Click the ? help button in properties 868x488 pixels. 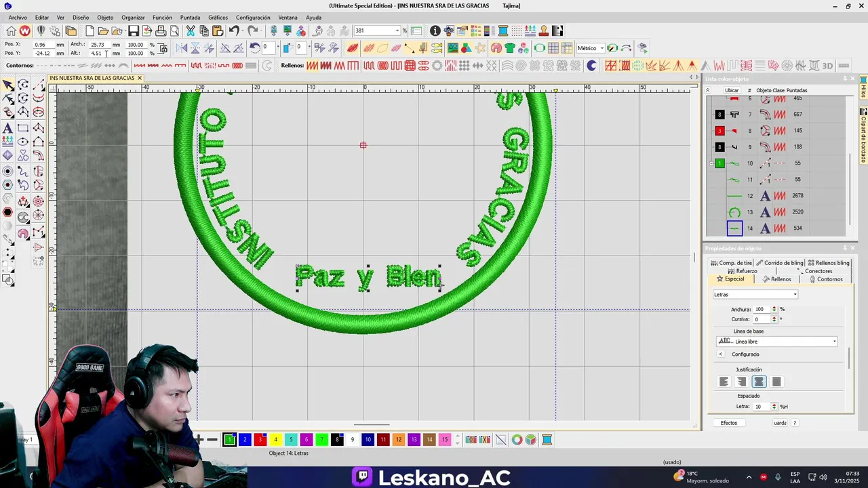pyautogui.click(x=795, y=423)
